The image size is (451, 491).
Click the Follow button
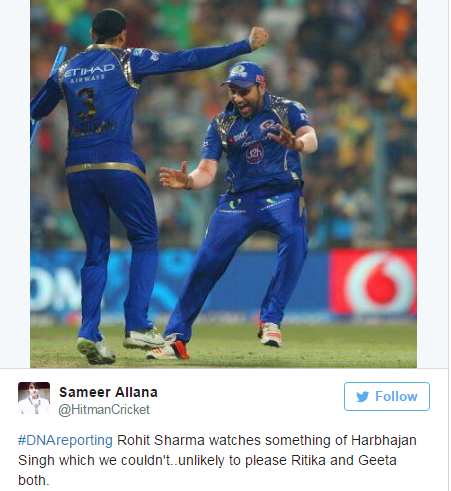pyautogui.click(x=387, y=396)
